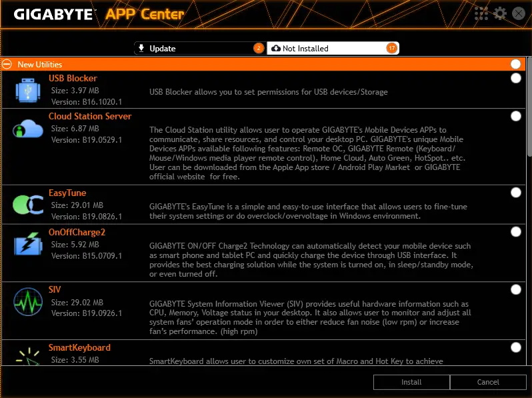Click 'Size: 3.97 MB' under USB Blocker
The image size is (532, 398).
75,91
